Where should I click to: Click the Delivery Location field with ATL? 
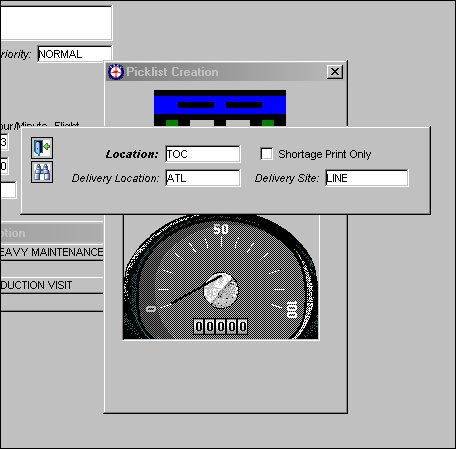(x=203, y=178)
